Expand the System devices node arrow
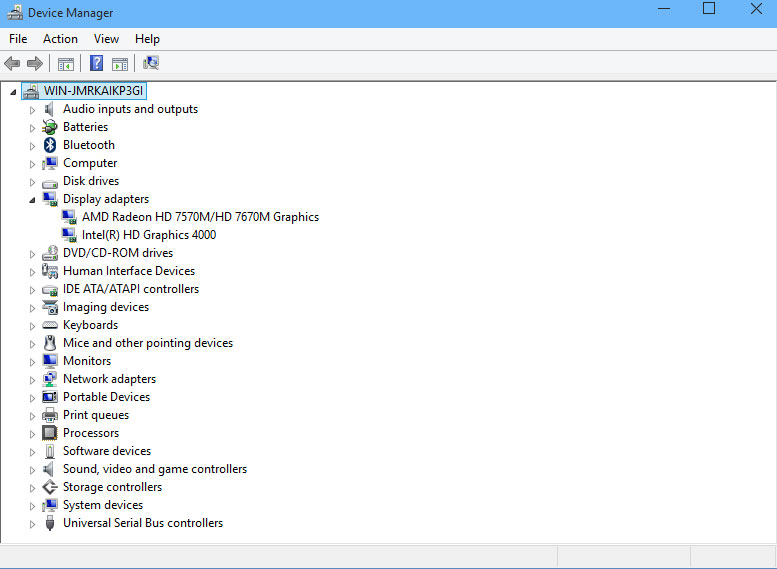This screenshot has height=569, width=777. pos(32,506)
